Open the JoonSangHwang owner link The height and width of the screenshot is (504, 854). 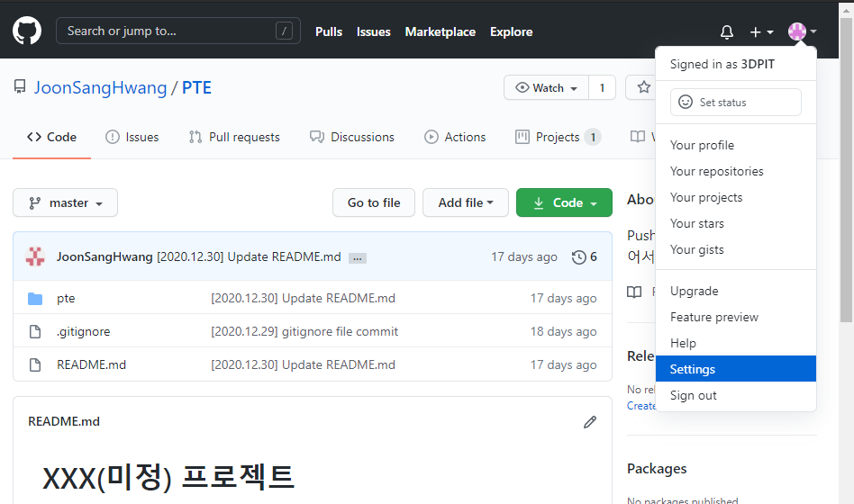click(x=101, y=87)
